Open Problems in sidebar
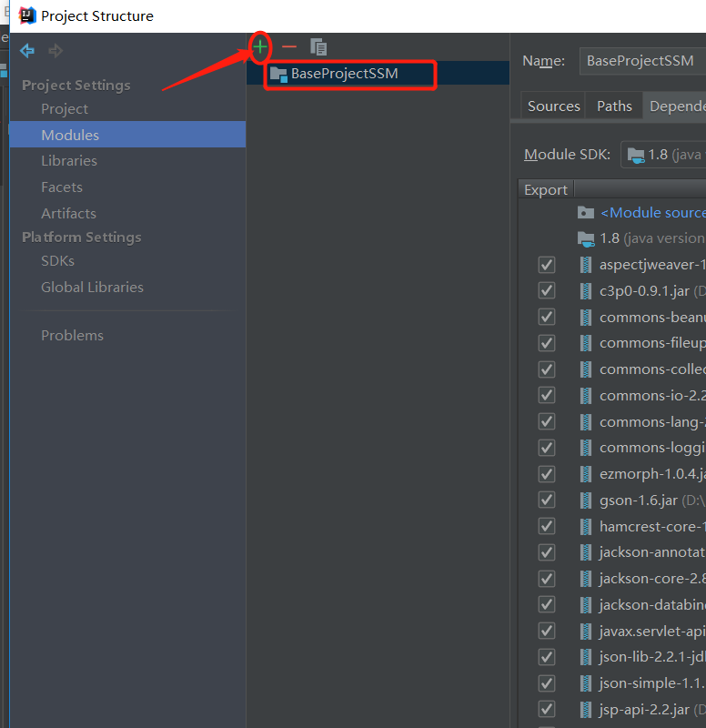Screen dimensions: 706x728 click(x=73, y=336)
